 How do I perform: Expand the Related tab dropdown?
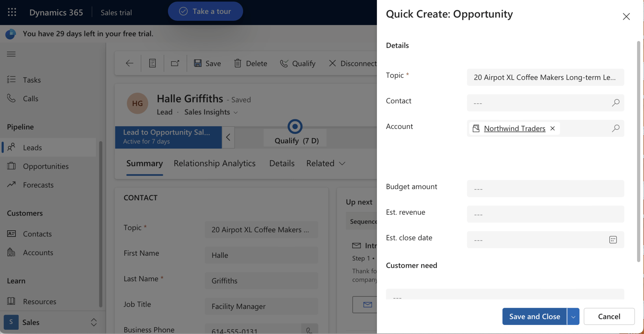click(x=342, y=164)
